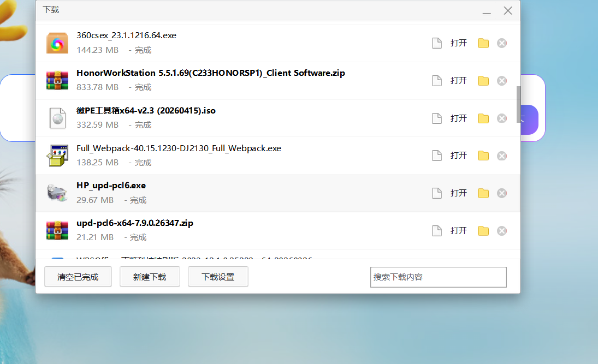This screenshot has height=364, width=598.
Task: Click document icon for 360csex_23.1.1216.64.exe
Action: [437, 43]
